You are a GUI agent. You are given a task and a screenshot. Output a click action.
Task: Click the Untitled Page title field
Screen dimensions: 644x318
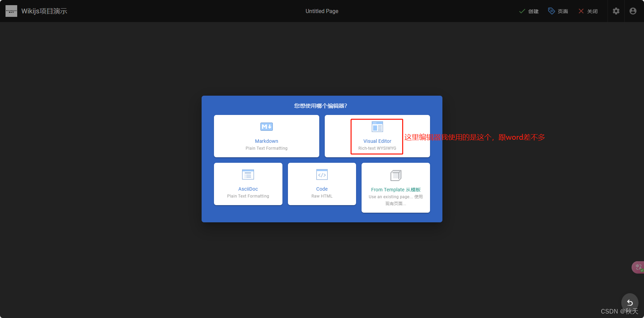coord(322,11)
